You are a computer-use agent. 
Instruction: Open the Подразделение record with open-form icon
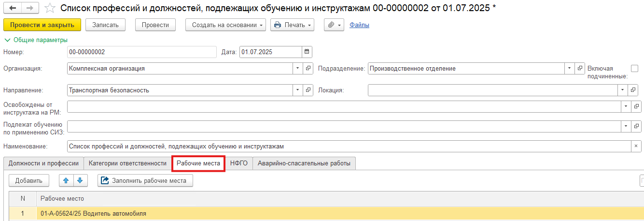click(580, 69)
